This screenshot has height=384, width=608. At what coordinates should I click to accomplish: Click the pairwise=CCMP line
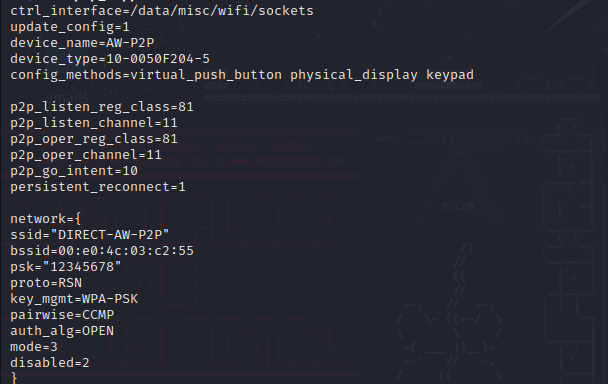pos(62,315)
